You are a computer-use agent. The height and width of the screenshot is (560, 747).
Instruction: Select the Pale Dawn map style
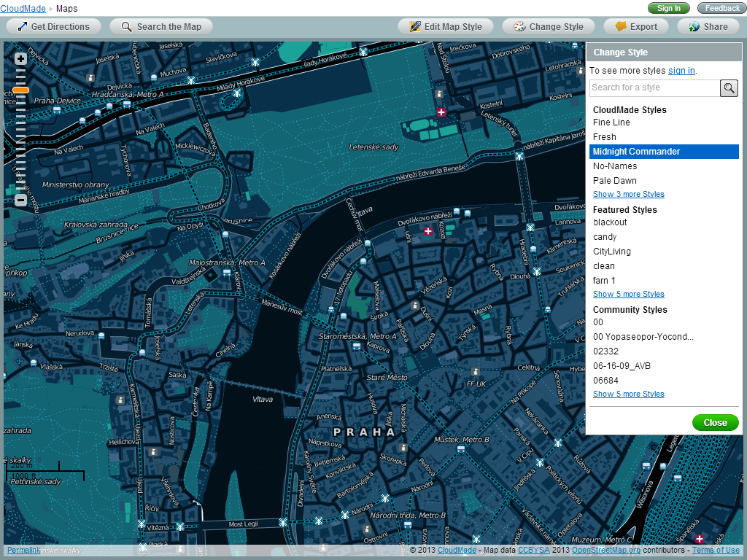point(614,180)
